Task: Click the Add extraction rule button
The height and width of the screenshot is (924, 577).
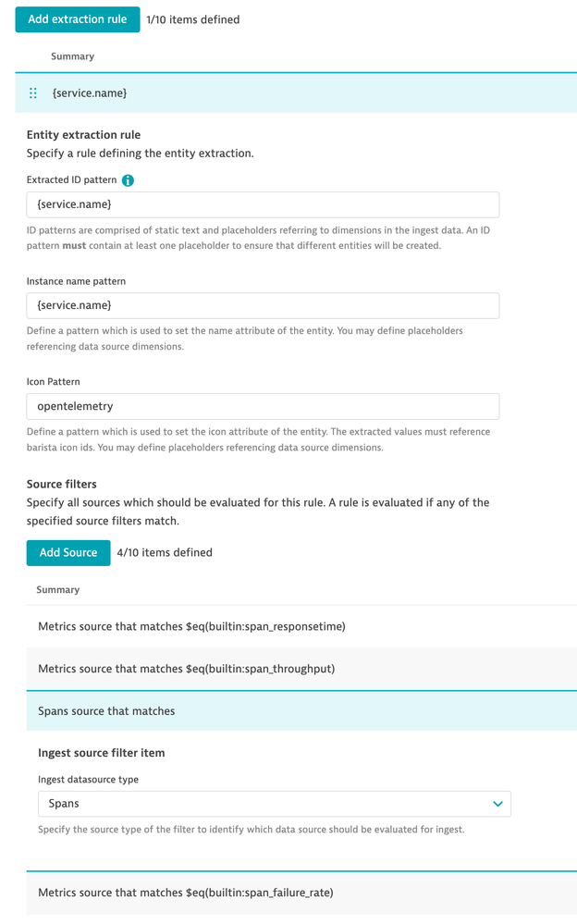Action: pos(78,19)
